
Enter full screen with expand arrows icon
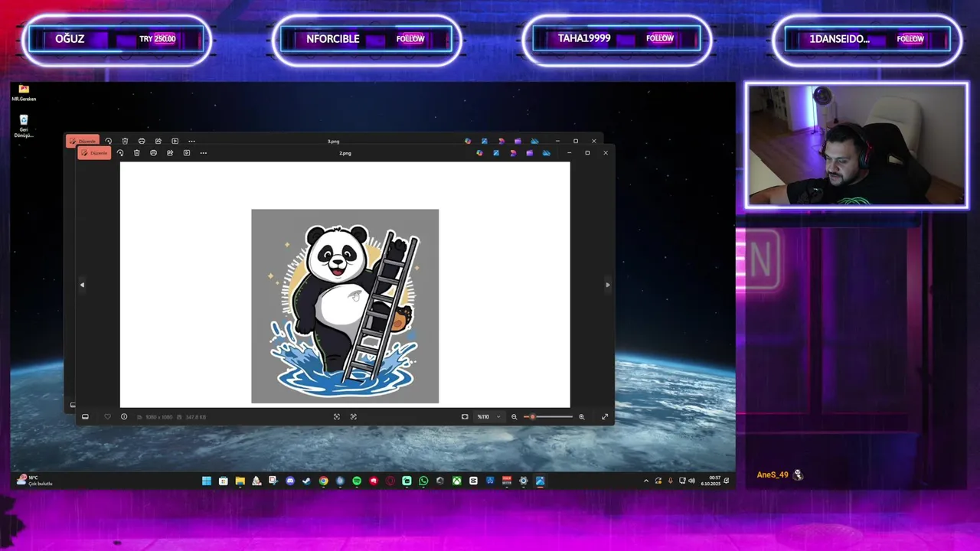click(x=605, y=417)
